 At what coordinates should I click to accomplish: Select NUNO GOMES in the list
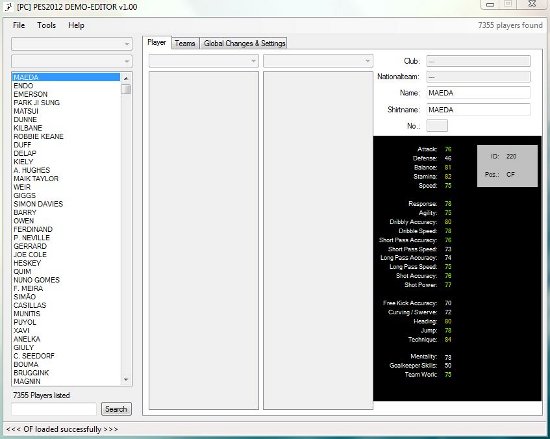point(66,280)
